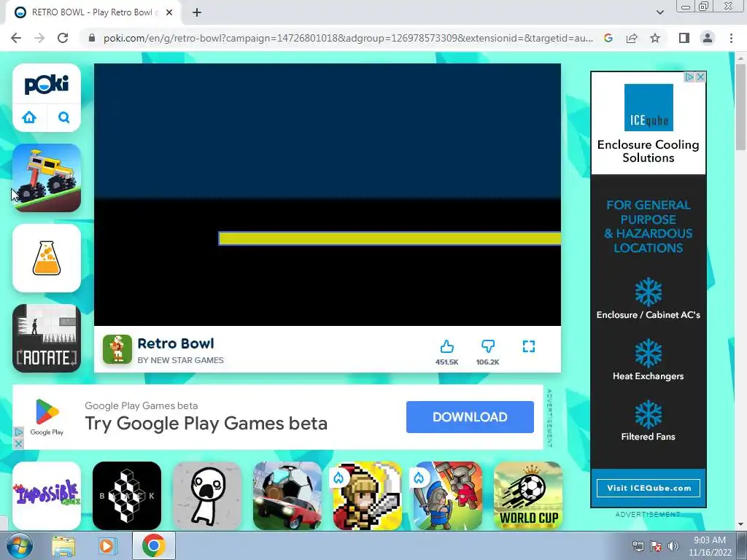Go forward in Chrome
The width and height of the screenshot is (747, 560).
[39, 38]
